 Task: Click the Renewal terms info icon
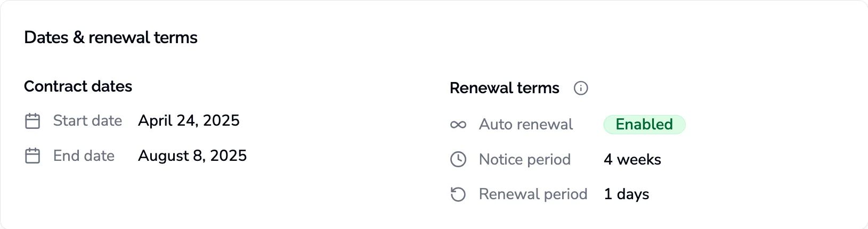coord(581,88)
